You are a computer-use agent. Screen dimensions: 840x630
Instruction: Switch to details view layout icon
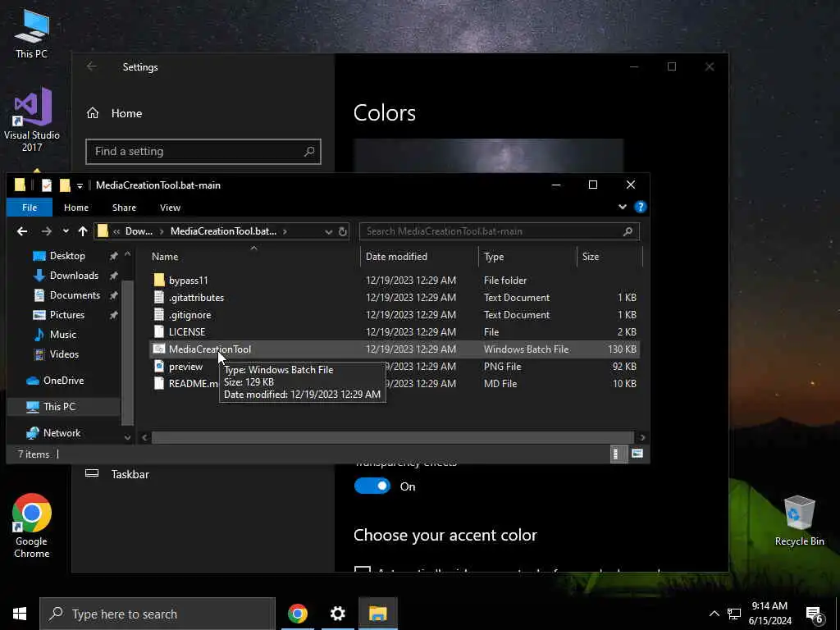click(619, 454)
